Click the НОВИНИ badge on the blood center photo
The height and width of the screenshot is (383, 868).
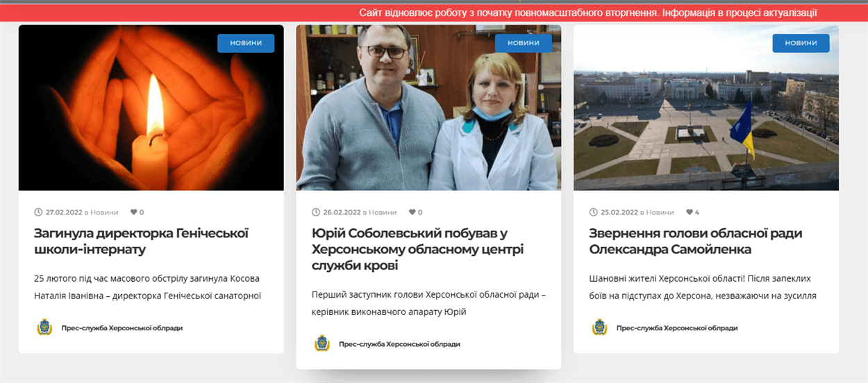pyautogui.click(x=524, y=43)
